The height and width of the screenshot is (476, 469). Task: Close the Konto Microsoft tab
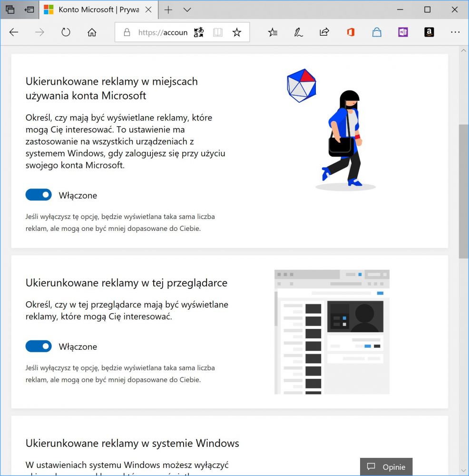point(148,10)
